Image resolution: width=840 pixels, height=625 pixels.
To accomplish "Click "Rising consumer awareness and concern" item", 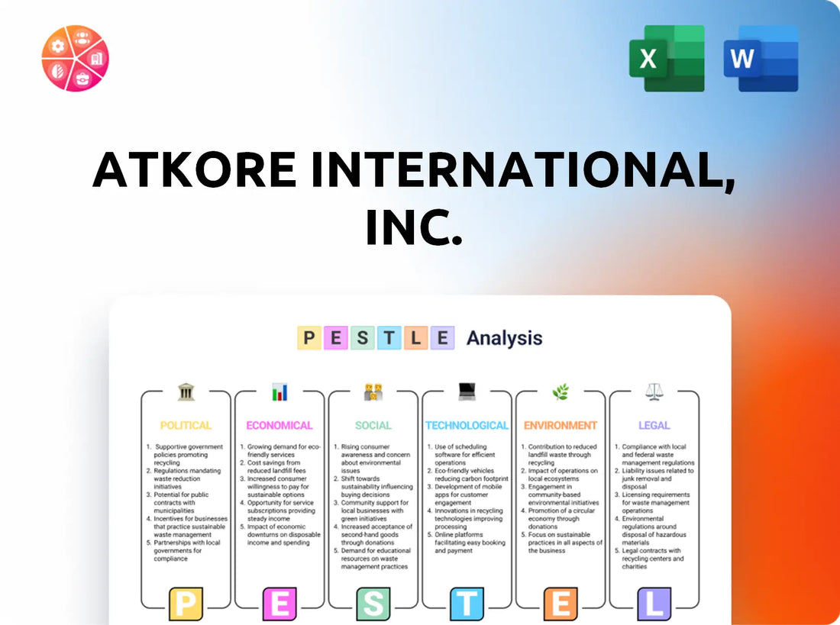I will [373, 459].
